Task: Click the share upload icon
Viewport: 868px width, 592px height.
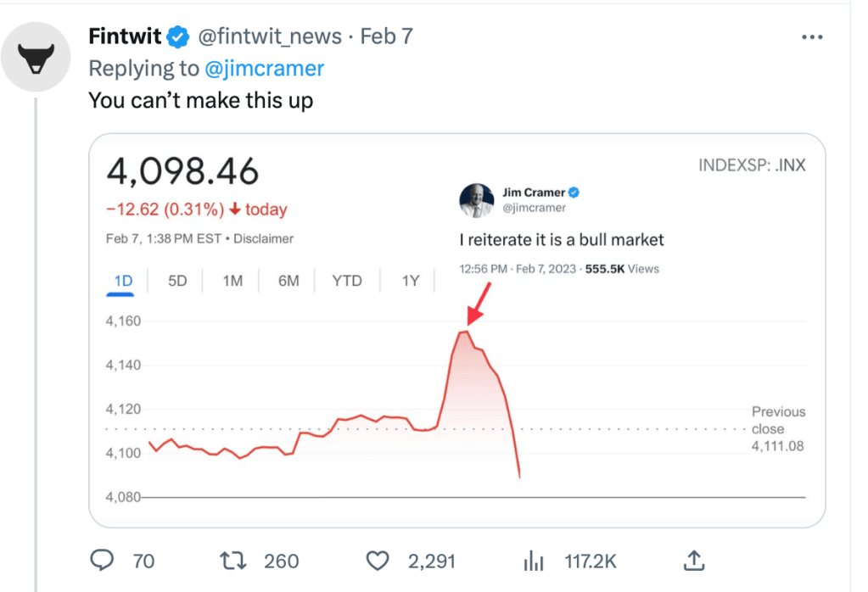Action: [x=693, y=561]
